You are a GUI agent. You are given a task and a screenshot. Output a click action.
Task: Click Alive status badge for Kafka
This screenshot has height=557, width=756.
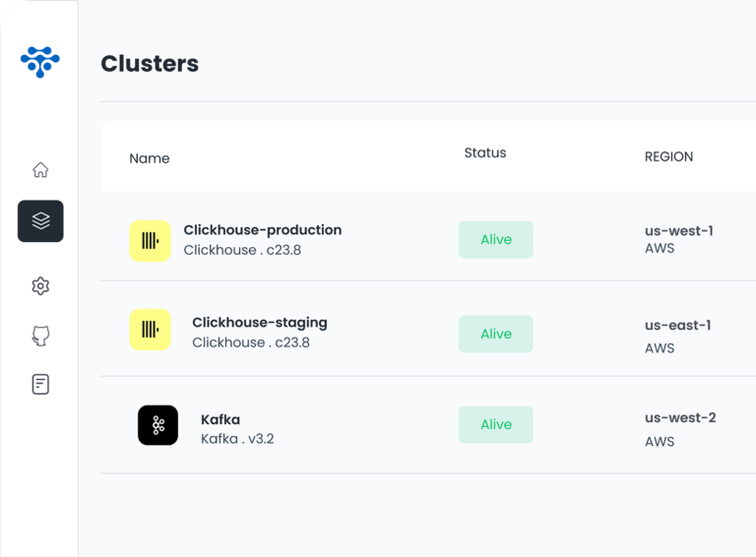pos(495,425)
